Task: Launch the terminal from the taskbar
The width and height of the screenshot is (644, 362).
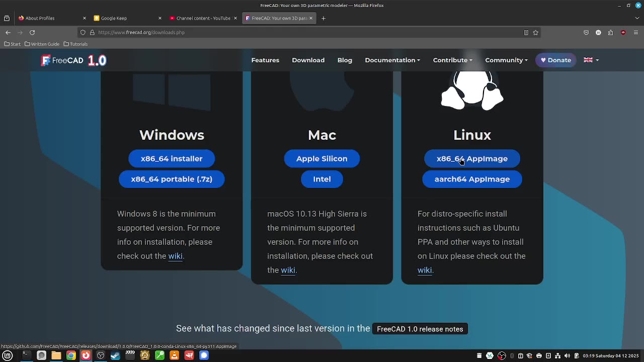Action: 26,355
